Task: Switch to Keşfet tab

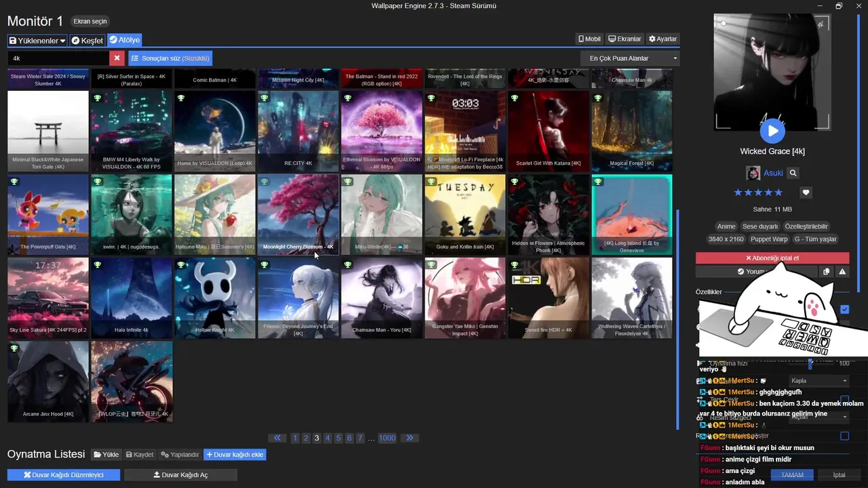Action: click(87, 41)
